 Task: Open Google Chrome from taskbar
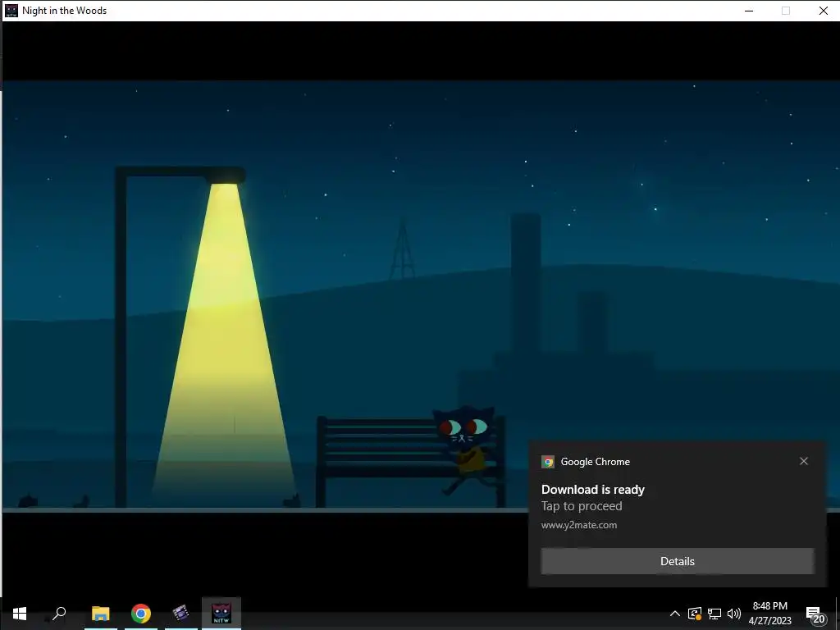point(141,614)
